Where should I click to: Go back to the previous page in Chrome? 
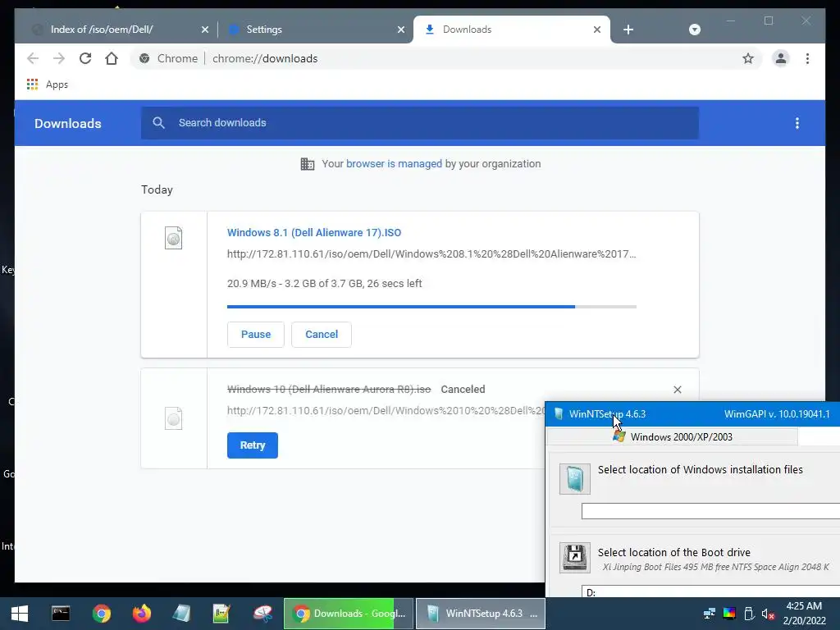[33, 58]
